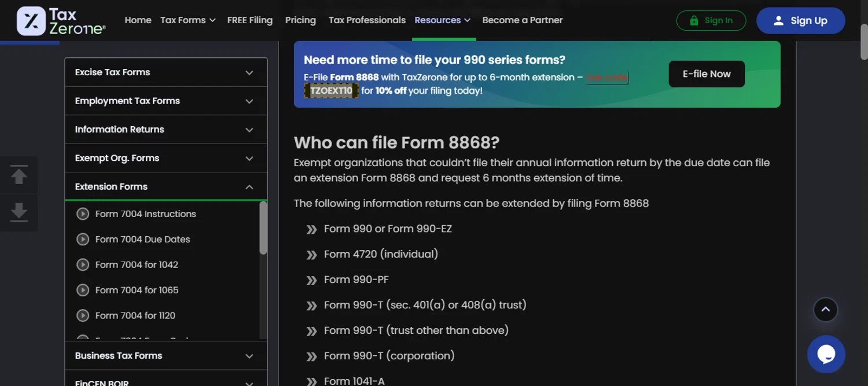Click the TaxZerone logo
868x386 pixels.
click(61, 21)
